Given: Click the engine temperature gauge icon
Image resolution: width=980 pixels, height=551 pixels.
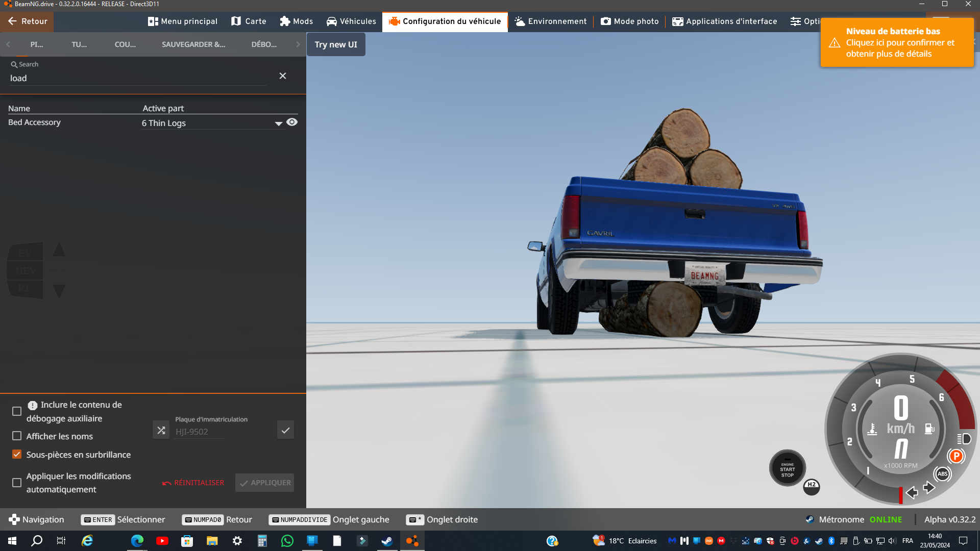Looking at the screenshot, I should [x=872, y=429].
